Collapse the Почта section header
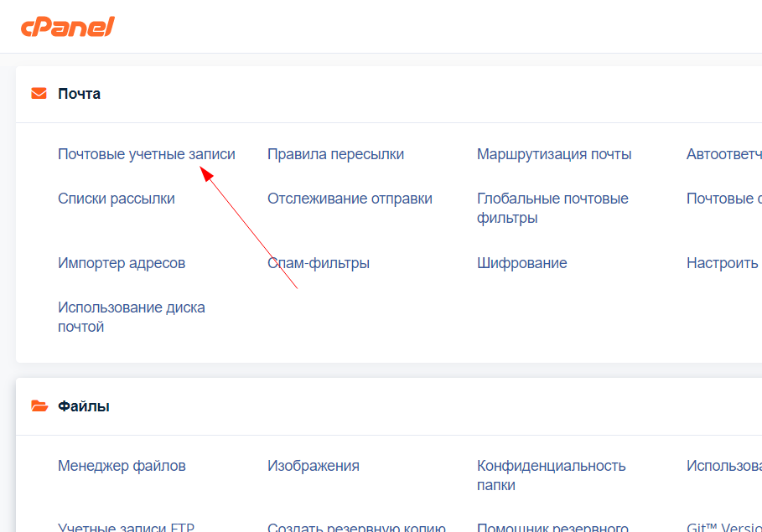This screenshot has height=532, width=762. pos(80,94)
